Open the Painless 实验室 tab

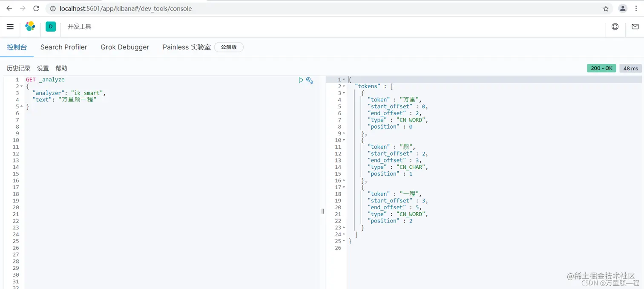tap(187, 47)
